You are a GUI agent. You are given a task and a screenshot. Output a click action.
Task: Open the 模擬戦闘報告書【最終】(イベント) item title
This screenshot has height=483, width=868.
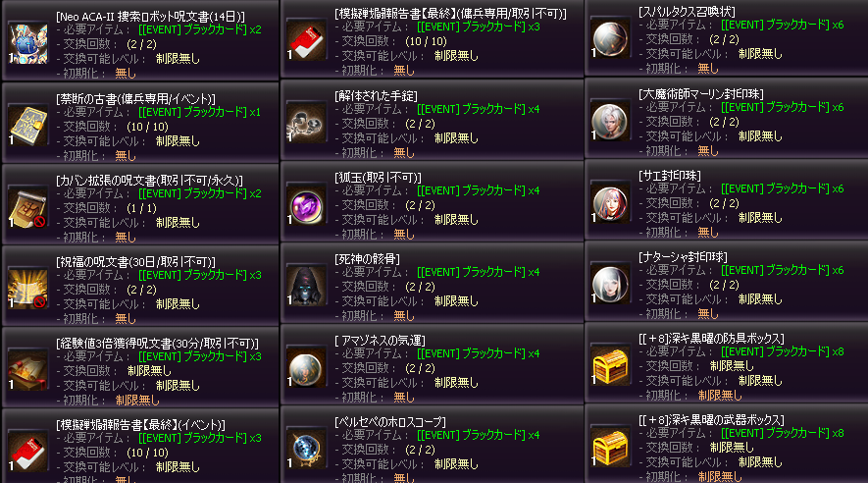[140, 425]
